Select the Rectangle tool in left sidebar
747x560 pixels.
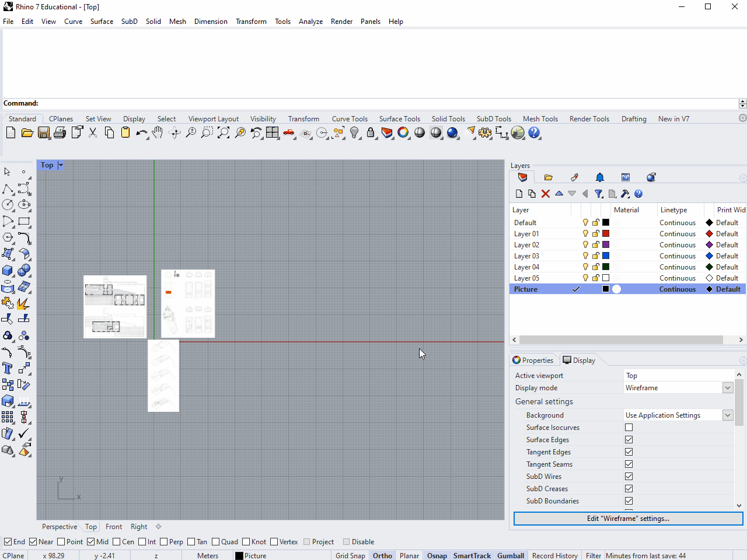tap(24, 222)
